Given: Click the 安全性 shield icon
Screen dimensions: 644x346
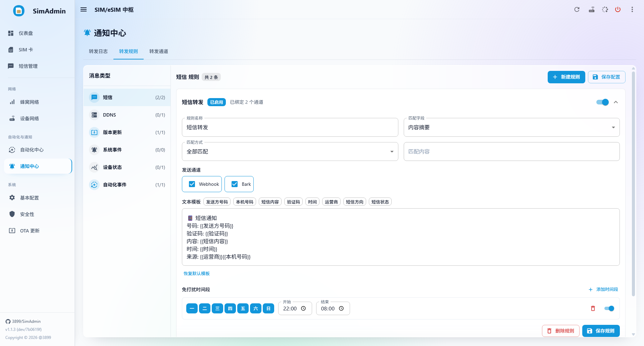Looking at the screenshot, I should point(12,214).
